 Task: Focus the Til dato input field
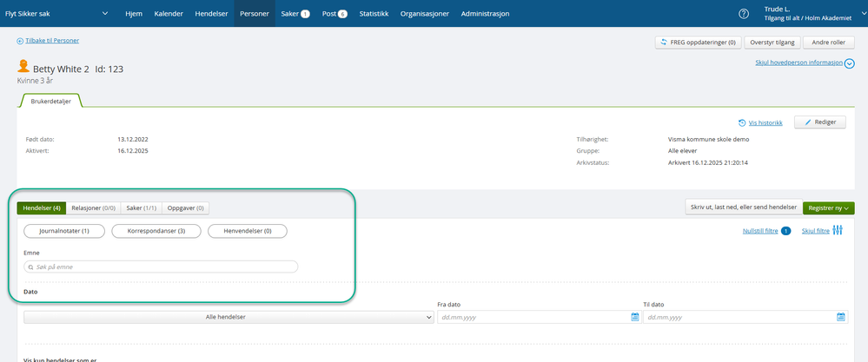point(745,317)
